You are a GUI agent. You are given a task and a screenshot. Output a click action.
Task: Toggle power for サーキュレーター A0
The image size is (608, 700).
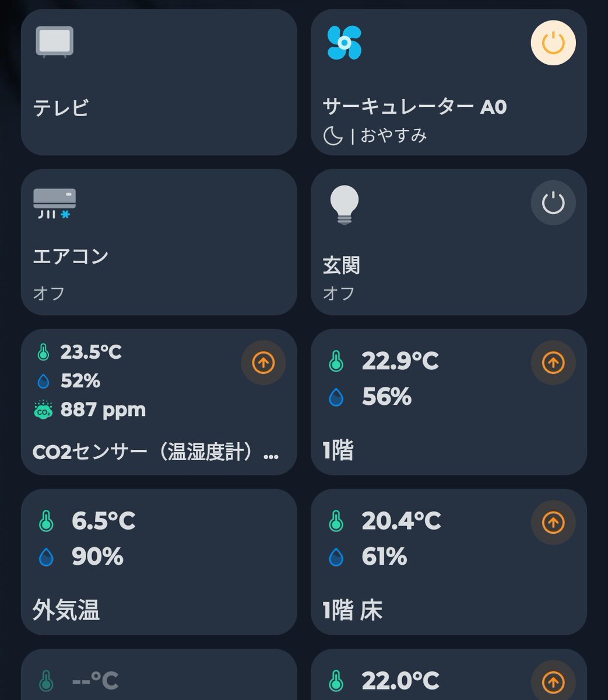pyautogui.click(x=553, y=43)
